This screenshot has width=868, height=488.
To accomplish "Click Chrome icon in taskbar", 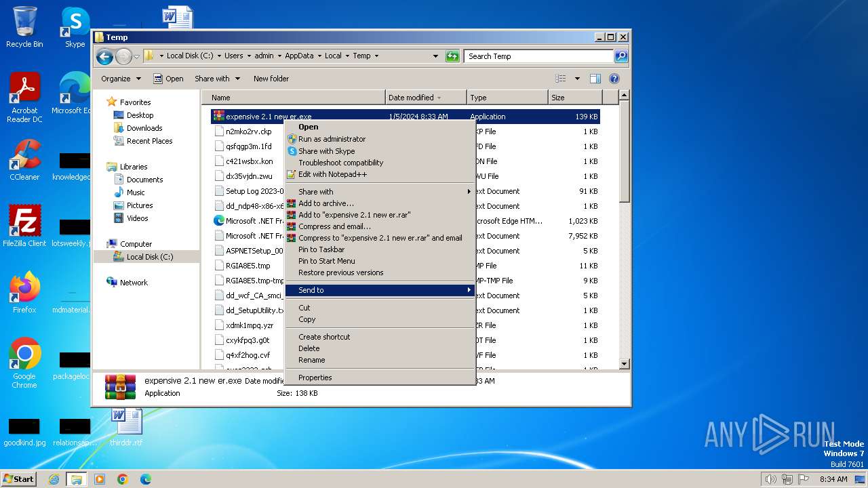I will pyautogui.click(x=123, y=479).
